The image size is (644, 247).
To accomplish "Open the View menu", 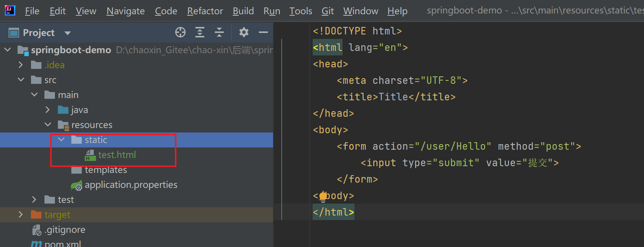I will tap(86, 11).
